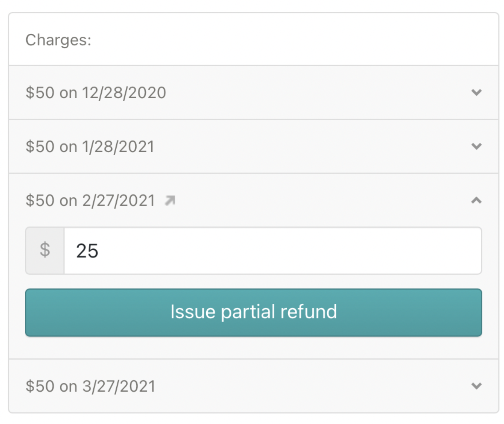Image resolution: width=504 pixels, height=424 pixels.
Task: Click the $50 on 2/27/2021 charge label
Action: [x=91, y=200]
